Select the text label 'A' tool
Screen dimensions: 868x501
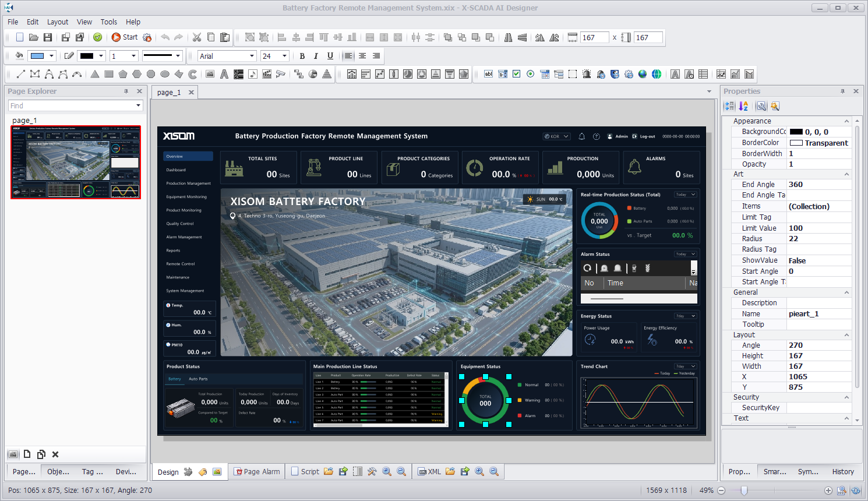click(x=224, y=74)
